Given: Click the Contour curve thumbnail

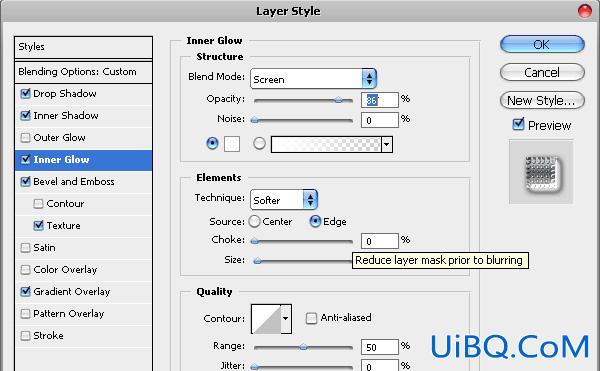Looking at the screenshot, I should point(266,319).
